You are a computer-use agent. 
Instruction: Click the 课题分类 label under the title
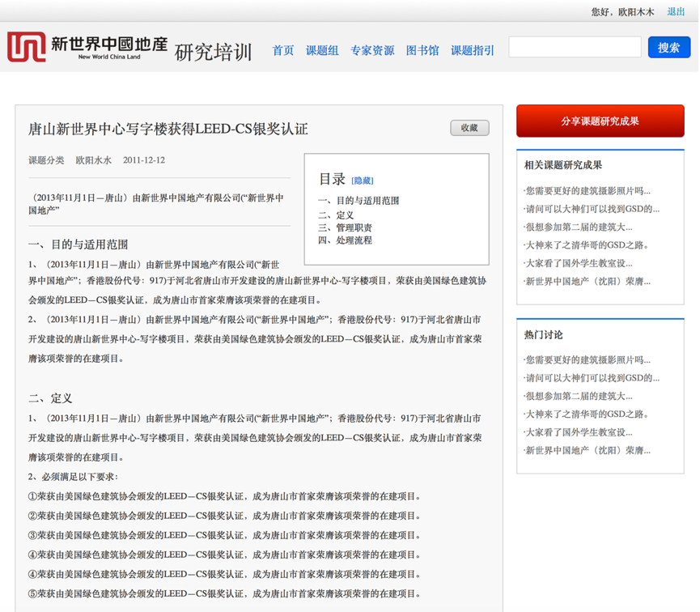coord(46,160)
